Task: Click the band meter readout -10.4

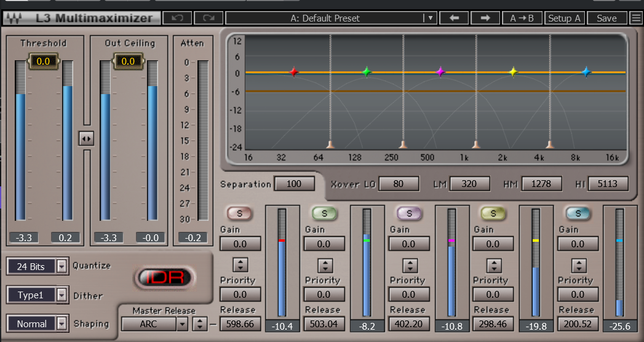Action: (282, 327)
